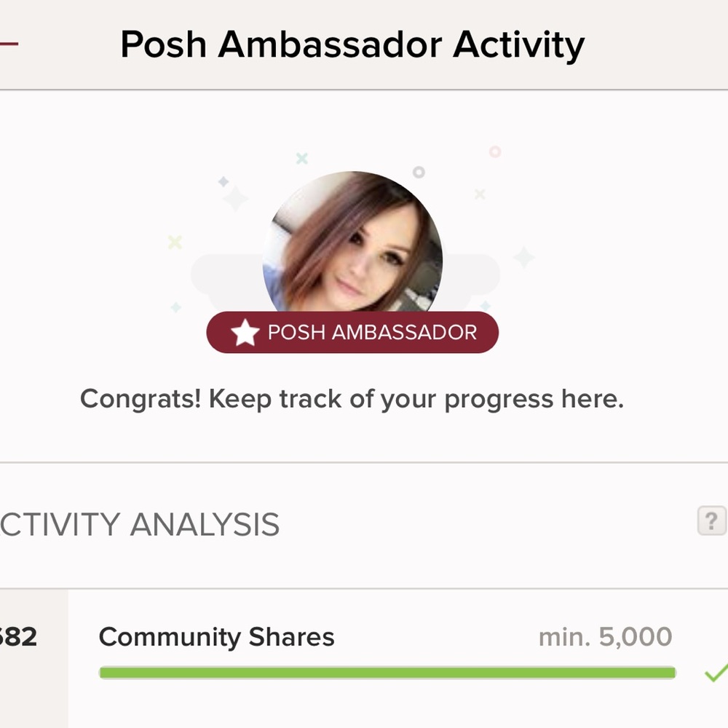Image resolution: width=728 pixels, height=728 pixels.
Task: Select the Posh Ambassador Activity page title
Action: click(x=352, y=45)
